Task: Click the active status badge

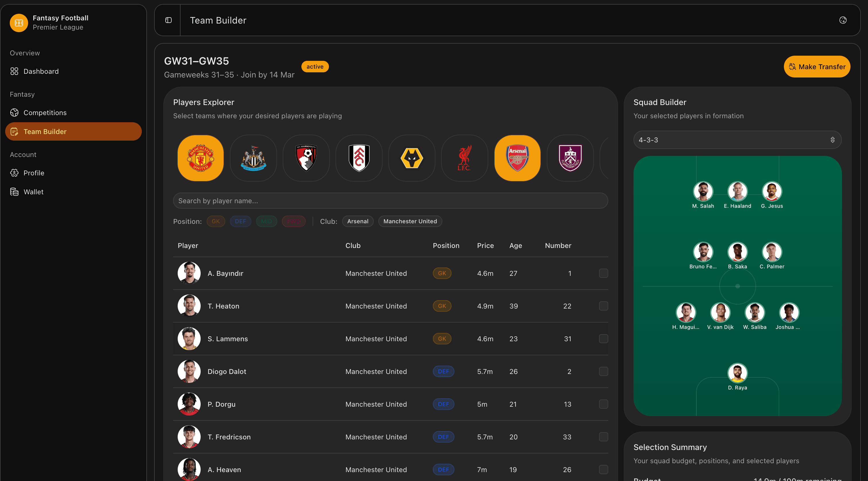Action: coord(315,67)
